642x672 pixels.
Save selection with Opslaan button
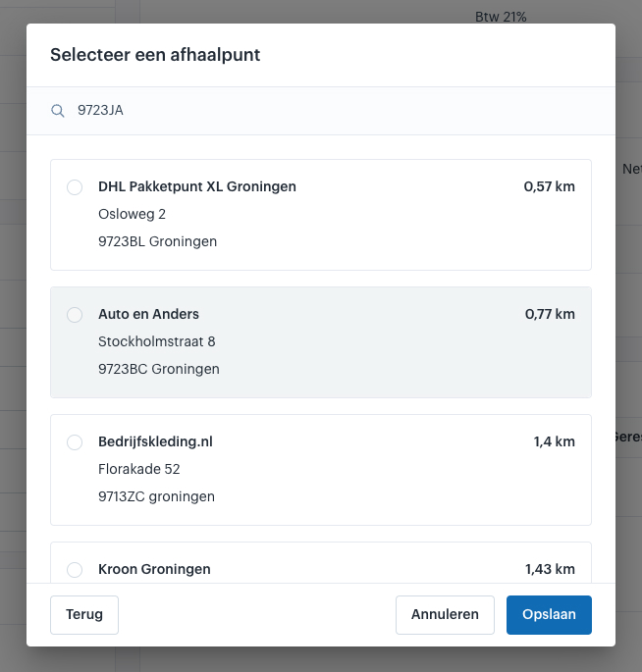coord(549,614)
